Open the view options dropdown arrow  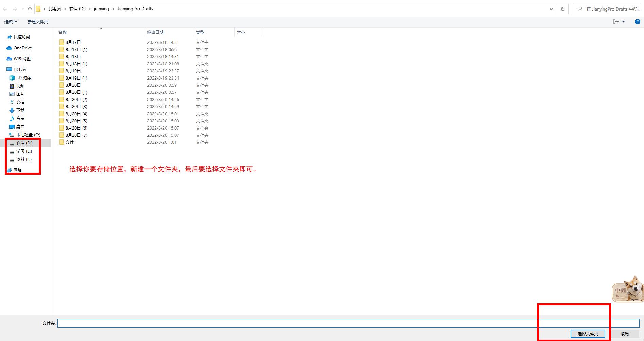point(623,22)
